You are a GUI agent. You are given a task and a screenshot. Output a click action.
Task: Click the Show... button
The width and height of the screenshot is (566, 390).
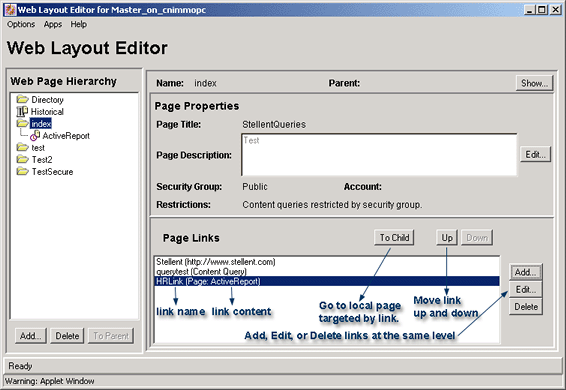pyautogui.click(x=534, y=83)
